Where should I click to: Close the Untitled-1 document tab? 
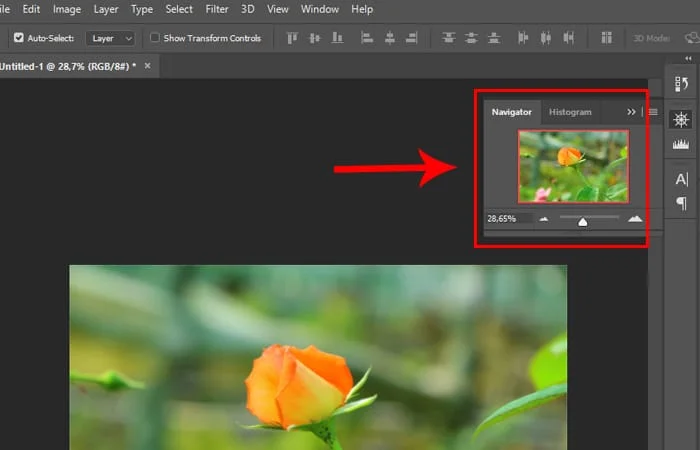coord(147,66)
